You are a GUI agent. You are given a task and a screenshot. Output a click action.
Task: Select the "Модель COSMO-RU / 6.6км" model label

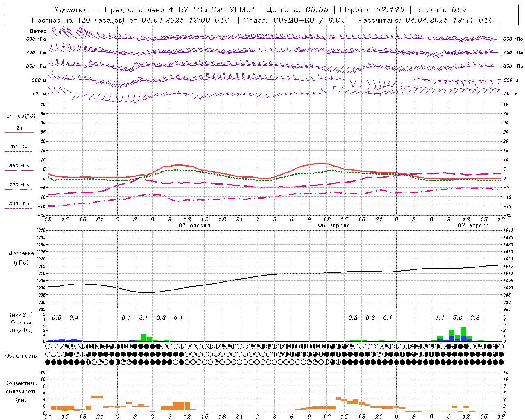click(296, 20)
